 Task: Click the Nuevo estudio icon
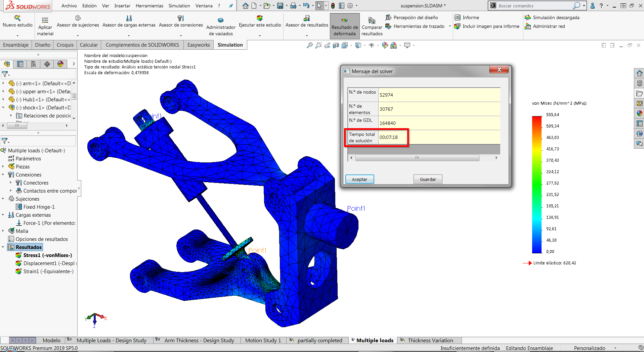click(x=17, y=18)
